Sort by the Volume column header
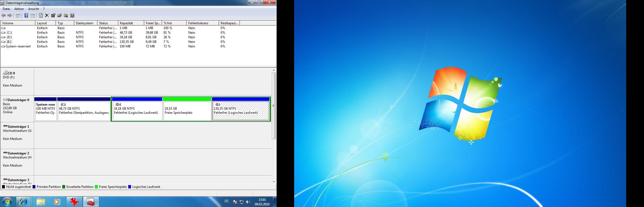This screenshot has height=207, width=644. point(18,23)
